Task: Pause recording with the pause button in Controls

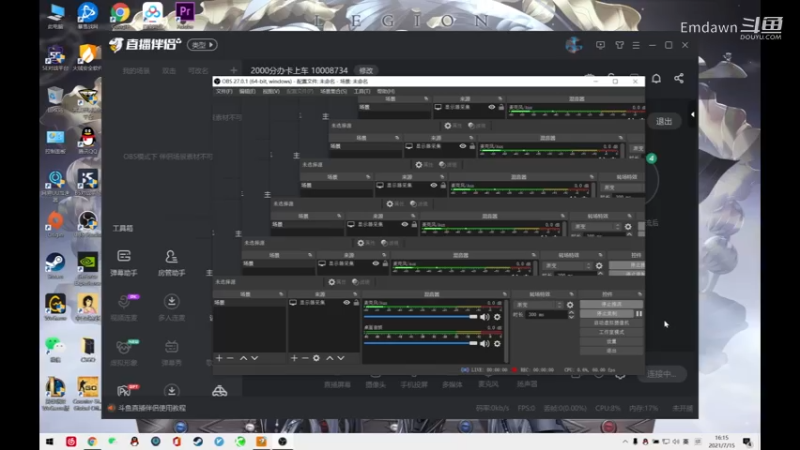Action: tap(639, 313)
